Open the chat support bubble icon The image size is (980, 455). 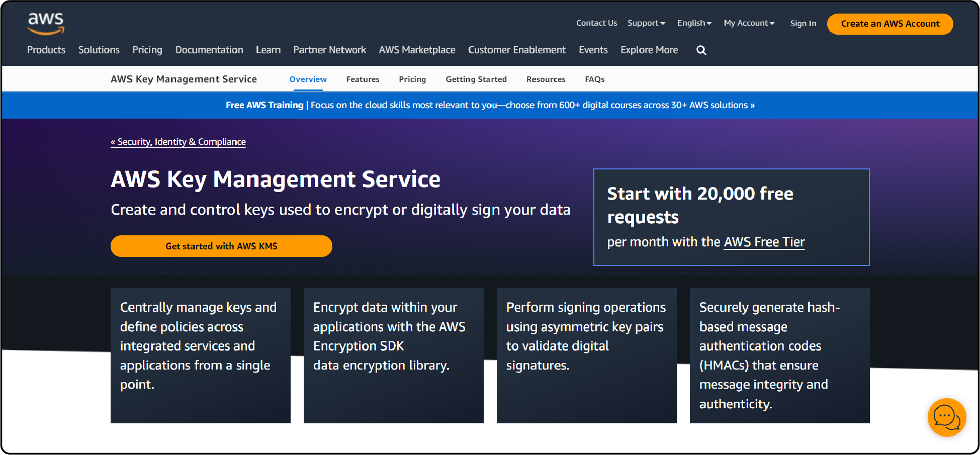(x=947, y=417)
